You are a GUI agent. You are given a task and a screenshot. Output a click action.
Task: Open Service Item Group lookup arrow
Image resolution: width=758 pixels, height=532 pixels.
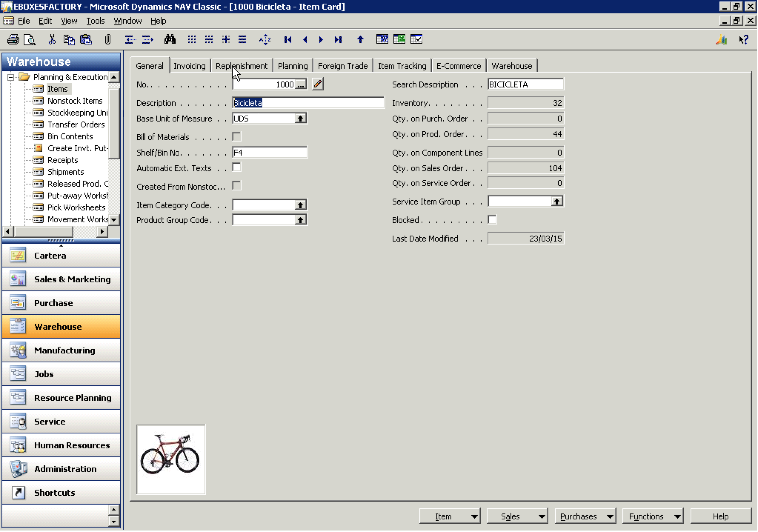(x=556, y=201)
